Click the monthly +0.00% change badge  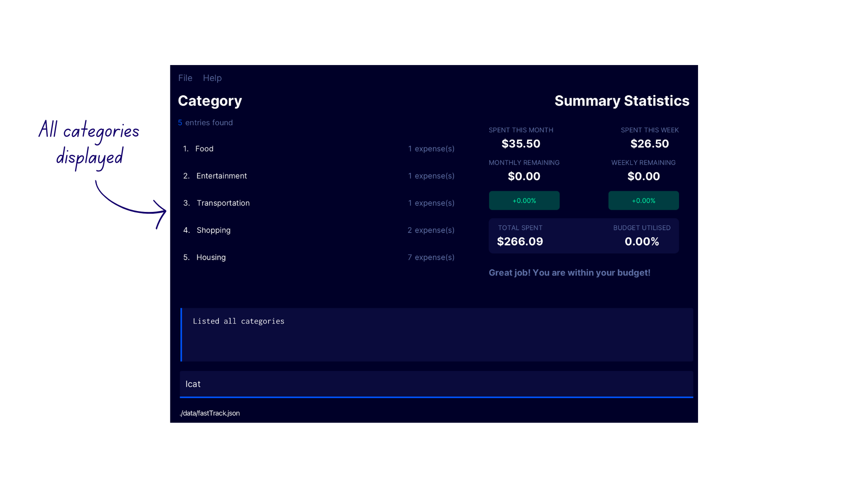[x=524, y=201]
